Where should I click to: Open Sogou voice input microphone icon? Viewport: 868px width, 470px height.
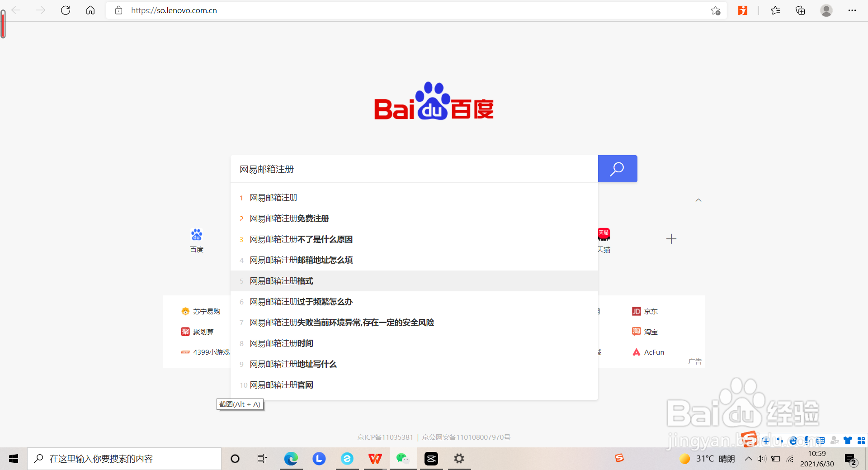click(x=807, y=441)
